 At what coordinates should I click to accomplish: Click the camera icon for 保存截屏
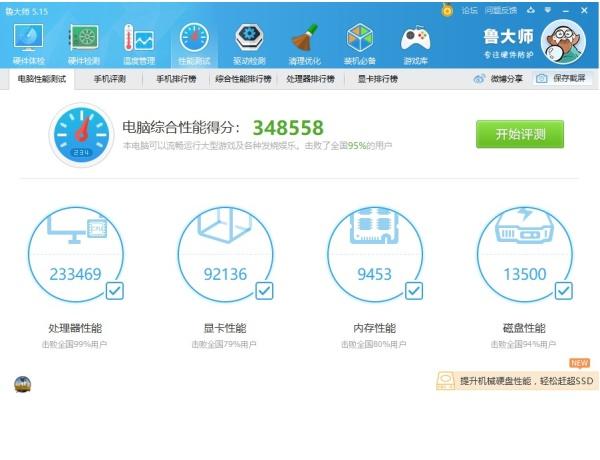[541, 79]
